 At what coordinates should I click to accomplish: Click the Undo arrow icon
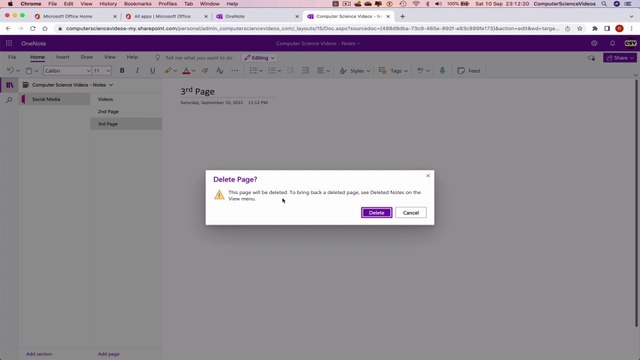(10, 71)
